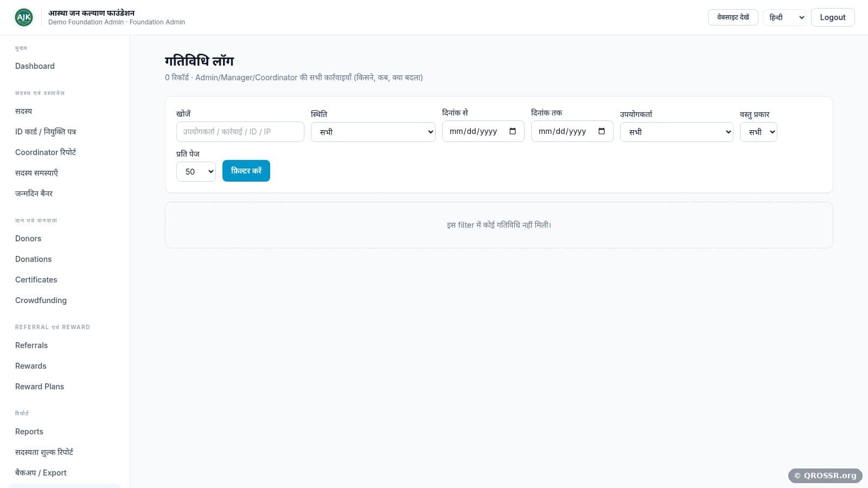Image resolution: width=868 pixels, height=488 pixels.
Task: Go to Reward Plans page
Action: click(x=40, y=387)
